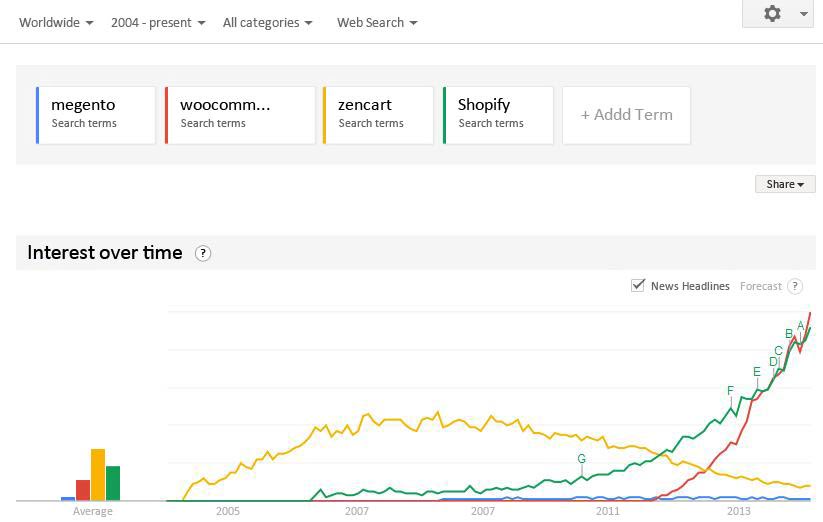
Task: Open the All categories dropdown
Action: point(267,23)
